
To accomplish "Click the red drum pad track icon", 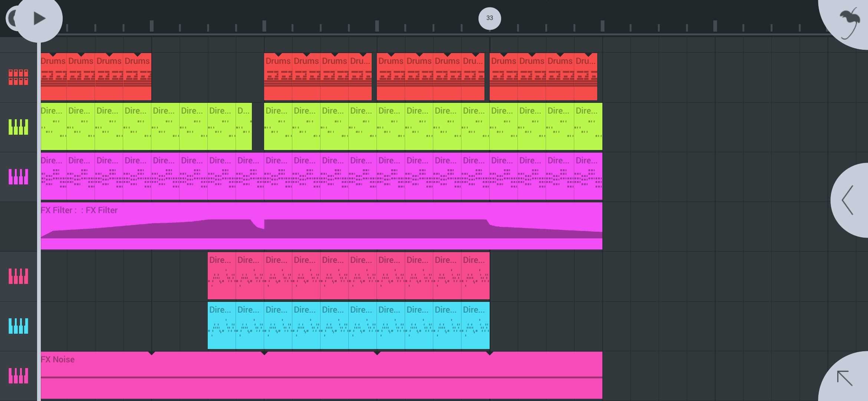I will 18,77.
